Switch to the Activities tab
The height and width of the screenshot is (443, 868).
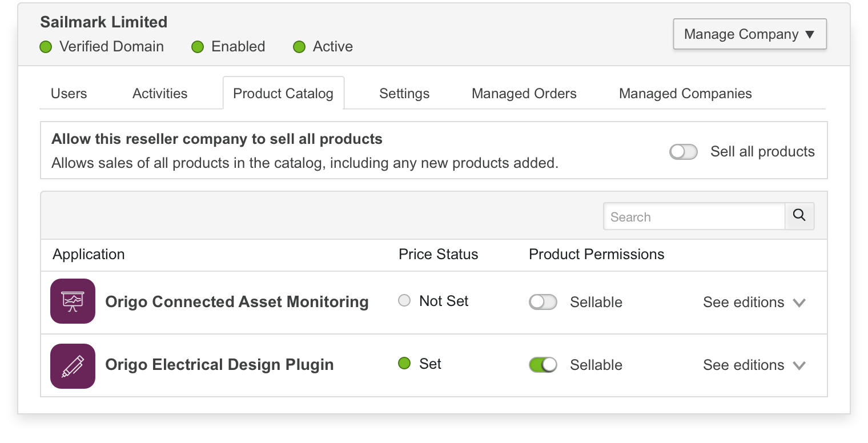pos(160,94)
